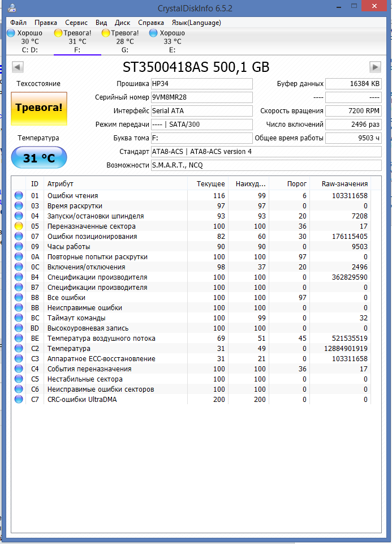Viewport: 392px width, 544px height.
Task: Click status orb for 07 Ошибки позиционирования
Action: click(19, 236)
